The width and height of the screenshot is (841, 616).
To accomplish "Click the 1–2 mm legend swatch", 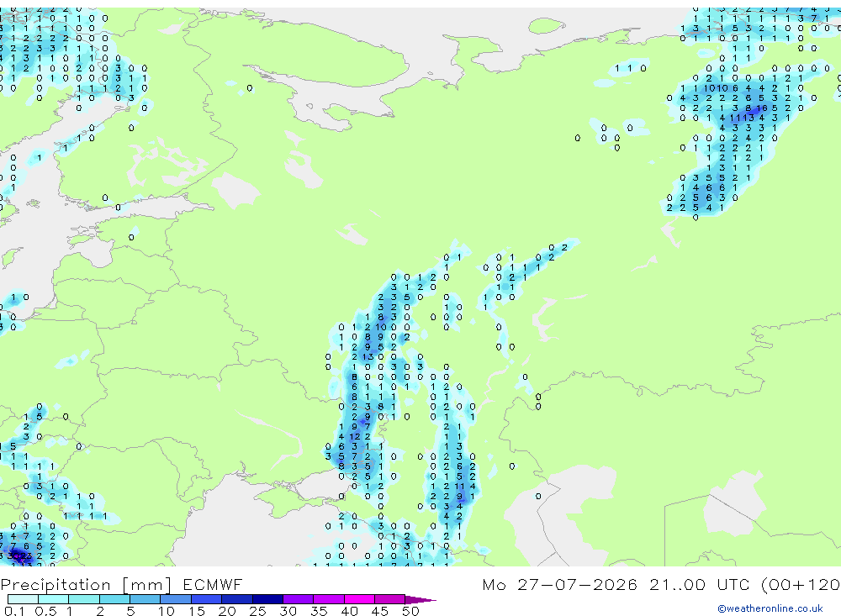I will point(84,599).
